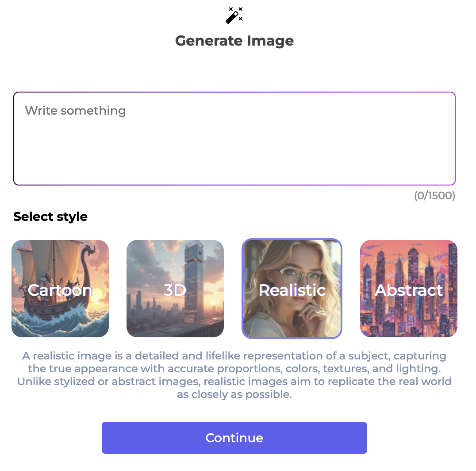Click the skyscraper 3D preview image

pyautogui.click(x=175, y=289)
